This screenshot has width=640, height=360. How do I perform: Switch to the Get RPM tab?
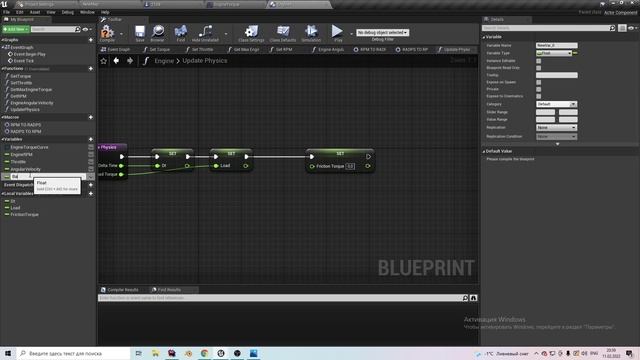pyautogui.click(x=281, y=49)
